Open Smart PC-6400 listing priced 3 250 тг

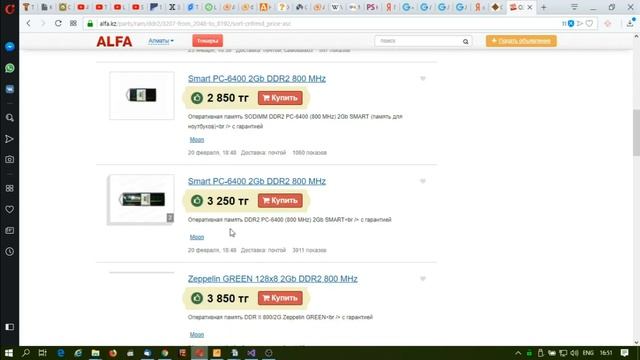pyautogui.click(x=257, y=181)
